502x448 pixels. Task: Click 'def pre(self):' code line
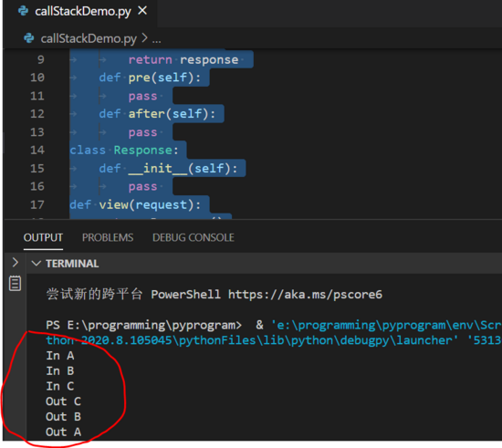pos(150,78)
